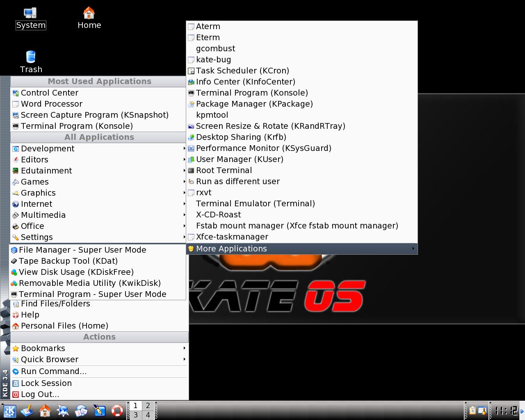Open Terminal Emulator (Terminal)
The image size is (525, 420).
click(x=301, y=204)
